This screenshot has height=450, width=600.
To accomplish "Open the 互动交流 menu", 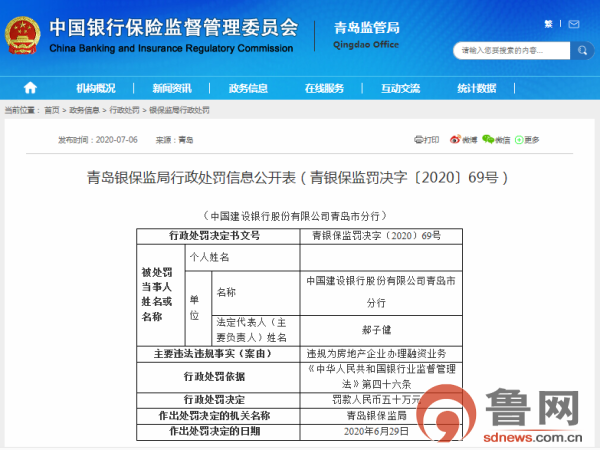I will coord(400,88).
